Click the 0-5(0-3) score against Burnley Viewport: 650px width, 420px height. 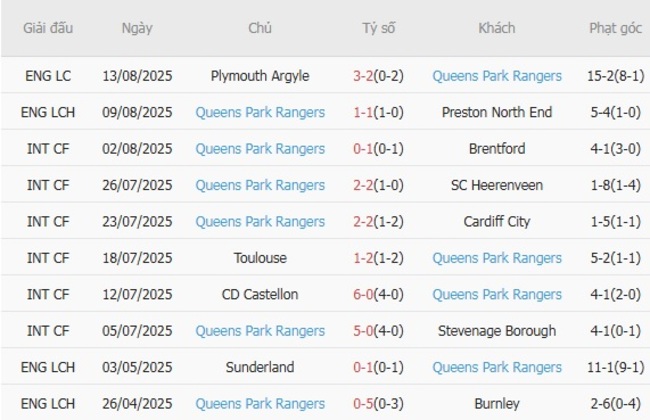coord(379,404)
